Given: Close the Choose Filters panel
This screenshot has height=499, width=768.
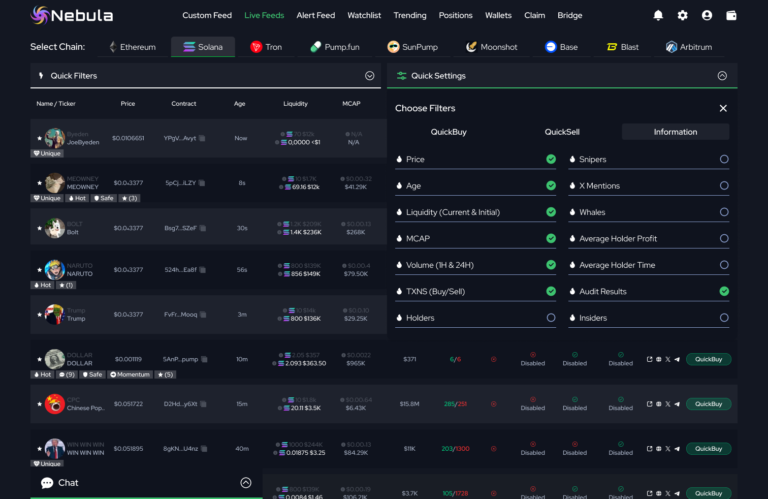Looking at the screenshot, I should point(723,108).
